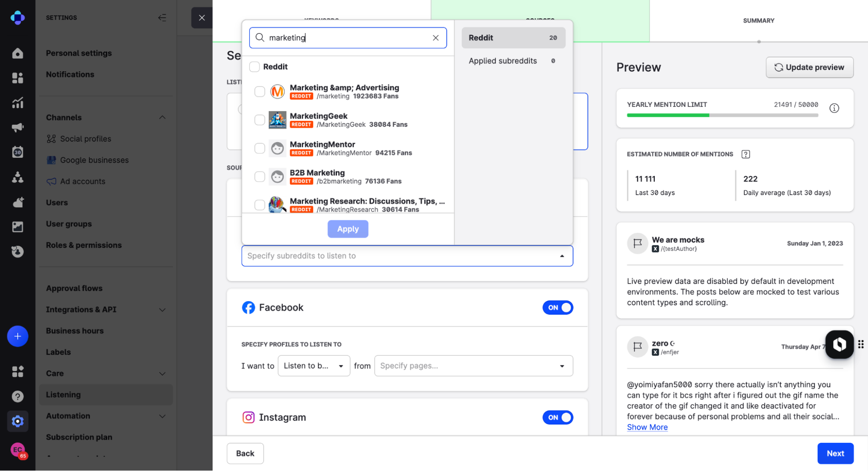The image size is (868, 471).
Task: Click blue plus create button in the sidebar
Action: coord(17,336)
